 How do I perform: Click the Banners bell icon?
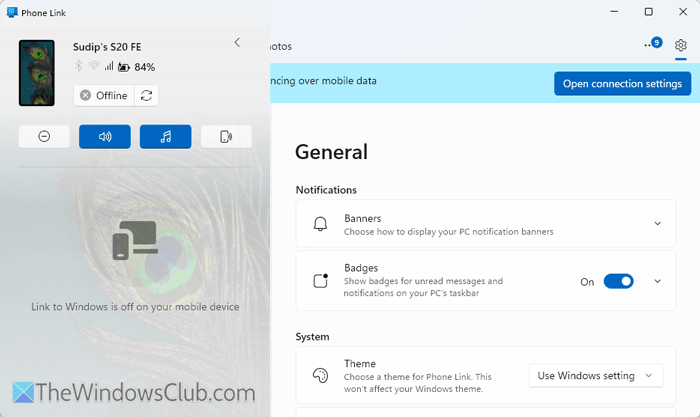tap(320, 224)
